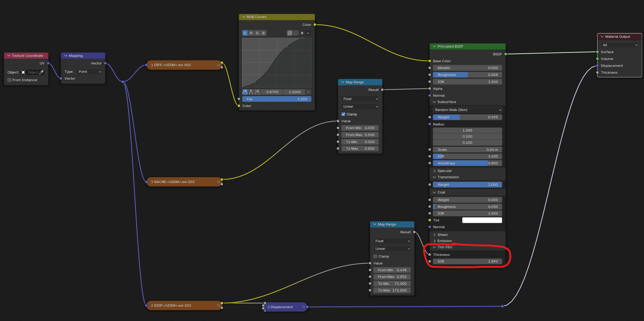Set auto clamped handle type icon

[x=257, y=92]
